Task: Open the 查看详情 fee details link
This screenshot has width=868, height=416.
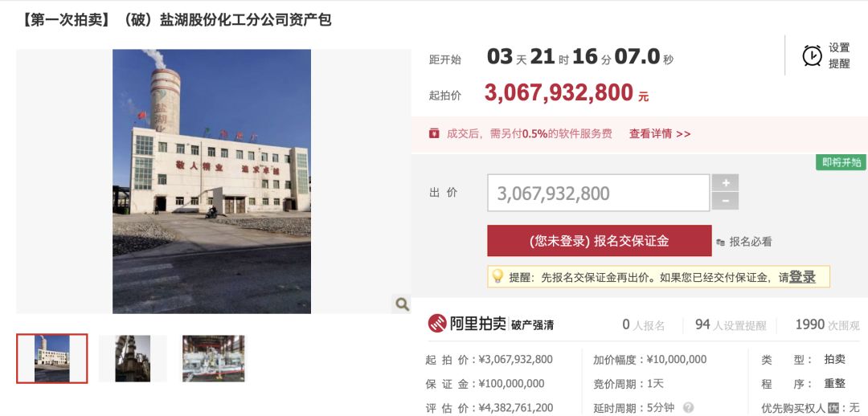Action: [660, 134]
